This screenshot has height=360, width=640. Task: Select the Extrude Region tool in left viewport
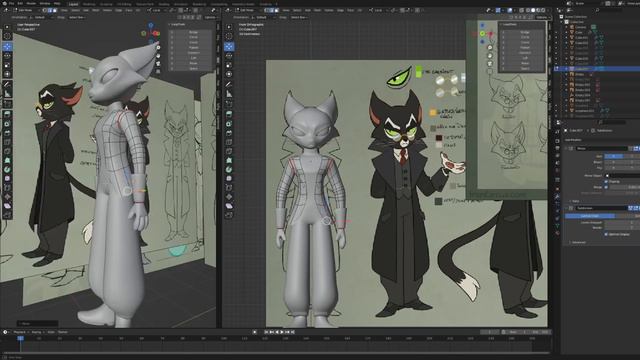coord(7,114)
